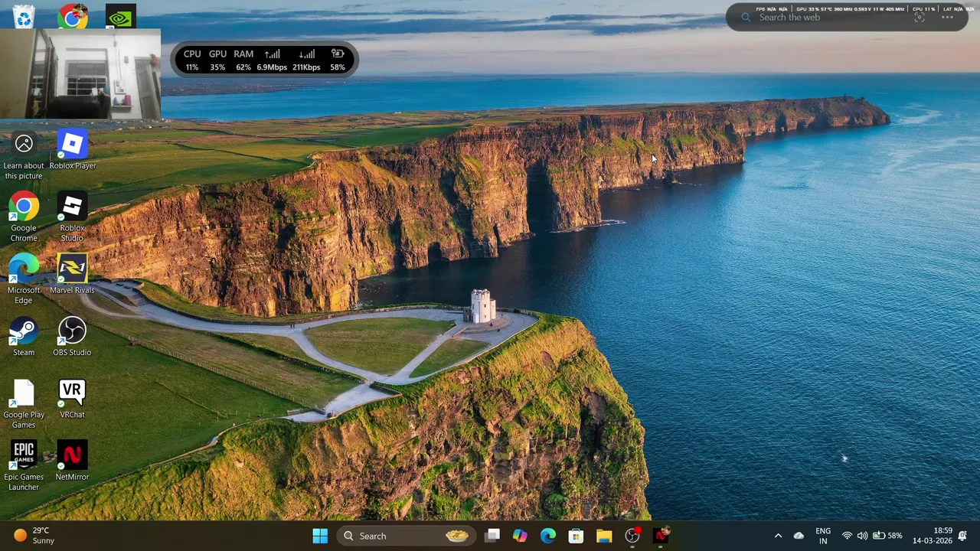
Task: Click the magnifier icon in web search bar
Action: tap(746, 18)
